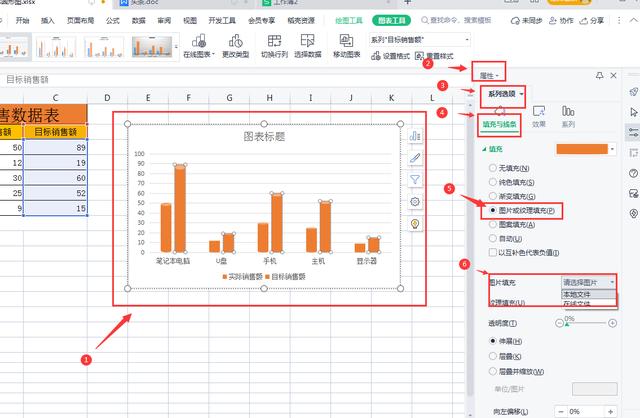Click the 设置格式 format selection button
Viewport: 640px width, 418px height.
390,56
